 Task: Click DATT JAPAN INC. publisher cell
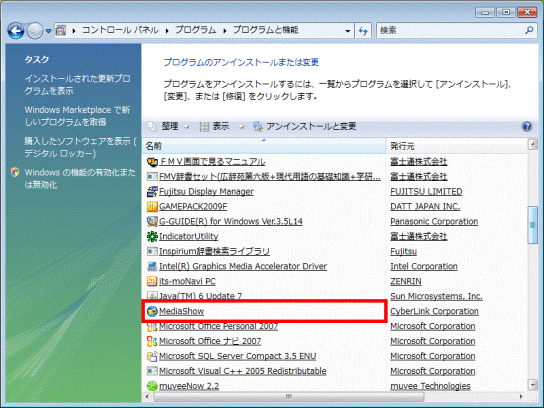click(x=425, y=206)
